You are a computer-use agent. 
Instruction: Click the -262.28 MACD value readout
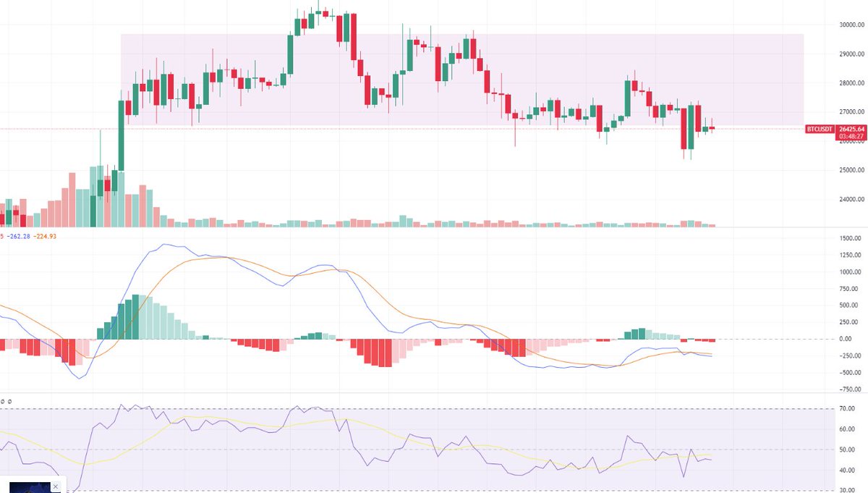click(19, 235)
